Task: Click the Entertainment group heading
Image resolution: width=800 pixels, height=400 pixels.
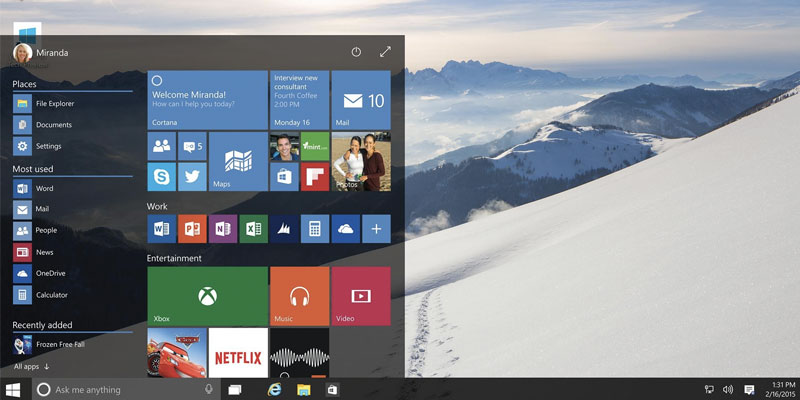Action: 174,258
